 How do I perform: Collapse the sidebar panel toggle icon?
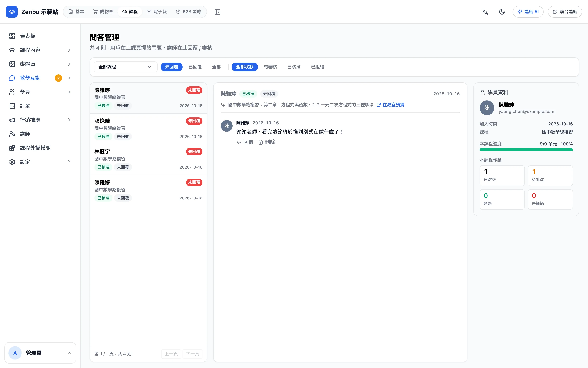point(217,12)
